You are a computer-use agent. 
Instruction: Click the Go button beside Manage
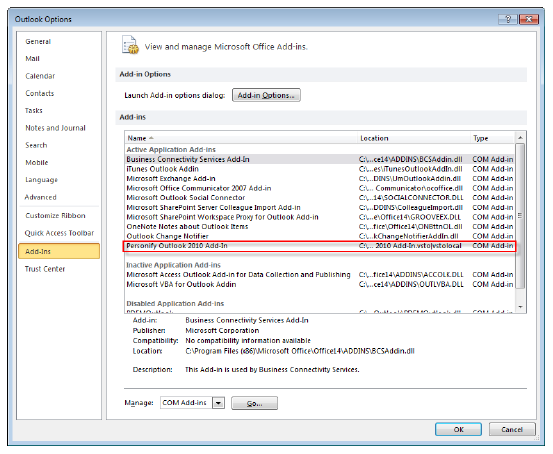click(x=254, y=403)
